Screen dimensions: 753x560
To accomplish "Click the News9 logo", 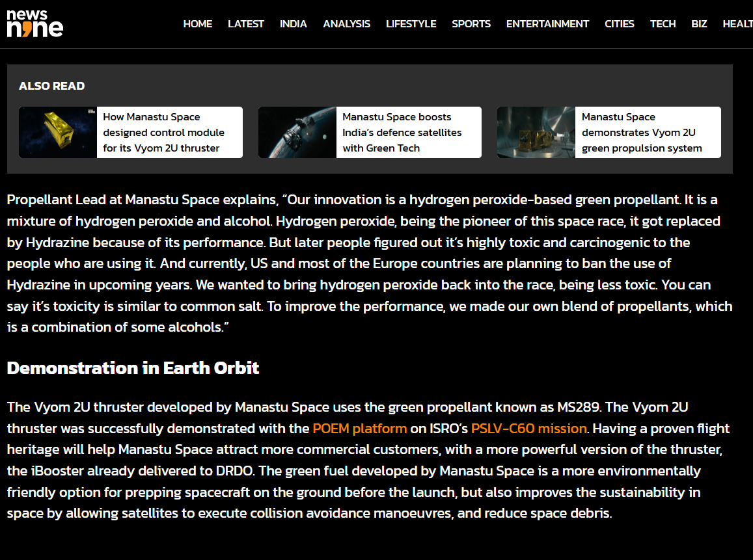I will (34, 23).
